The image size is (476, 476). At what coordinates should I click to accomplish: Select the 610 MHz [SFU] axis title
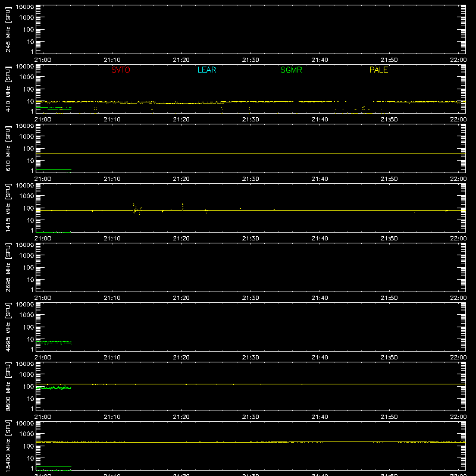point(8,148)
